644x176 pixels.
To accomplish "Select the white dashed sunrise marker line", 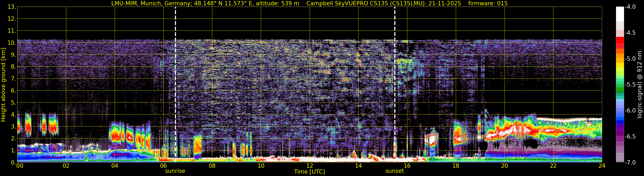I will 176,85.
